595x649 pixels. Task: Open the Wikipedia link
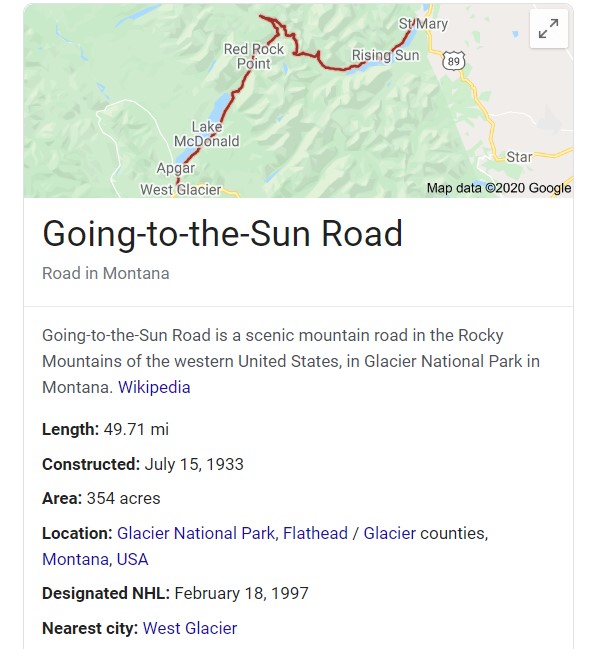(x=154, y=387)
